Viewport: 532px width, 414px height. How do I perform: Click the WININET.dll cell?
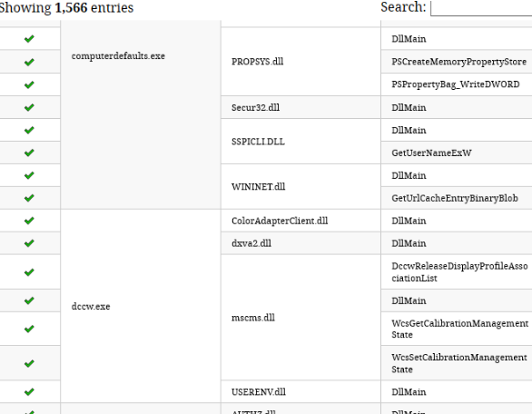(x=300, y=187)
